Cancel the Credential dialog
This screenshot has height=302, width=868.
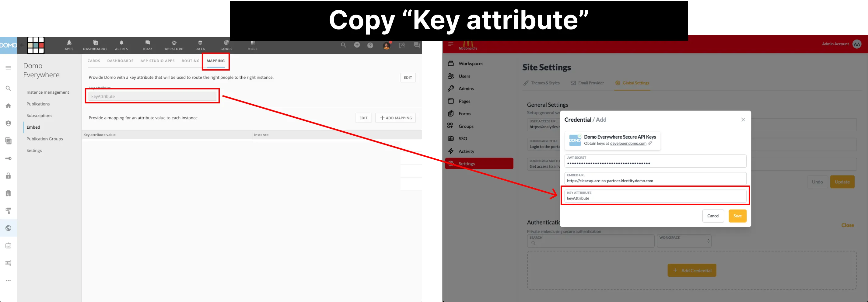[713, 216]
